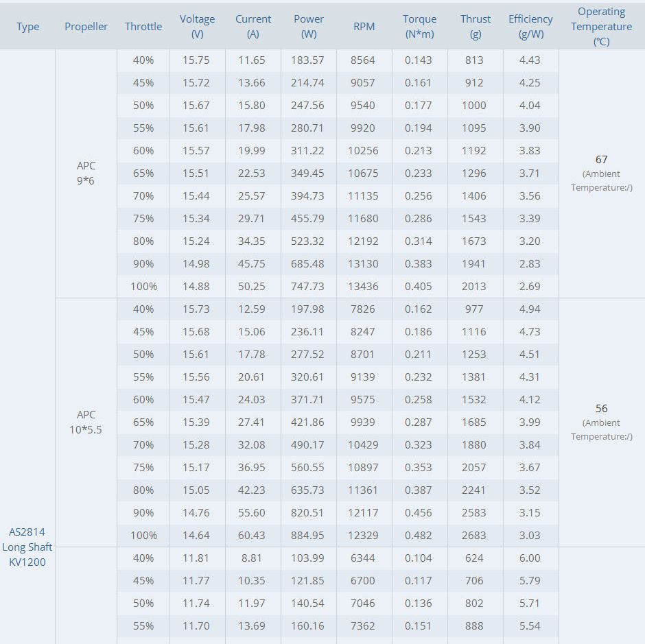
Task: Select the RPM column header
Action: click(364, 27)
